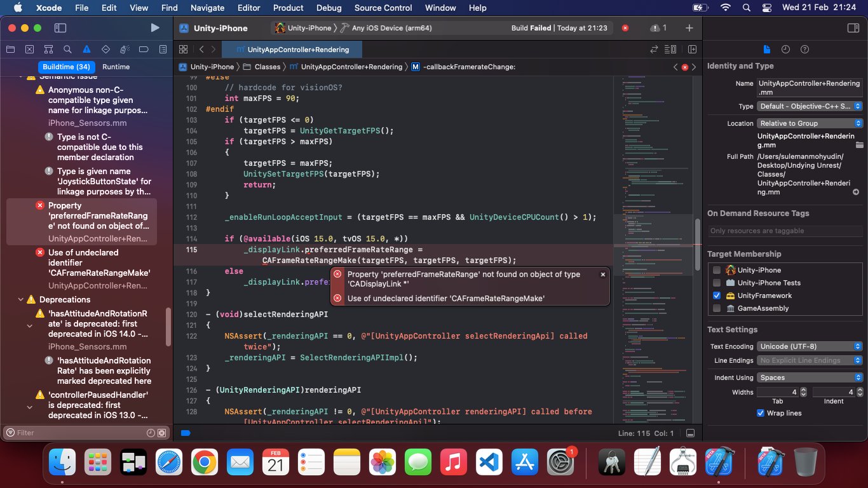Enable Unity-iPhone Tests target membership

(x=717, y=283)
